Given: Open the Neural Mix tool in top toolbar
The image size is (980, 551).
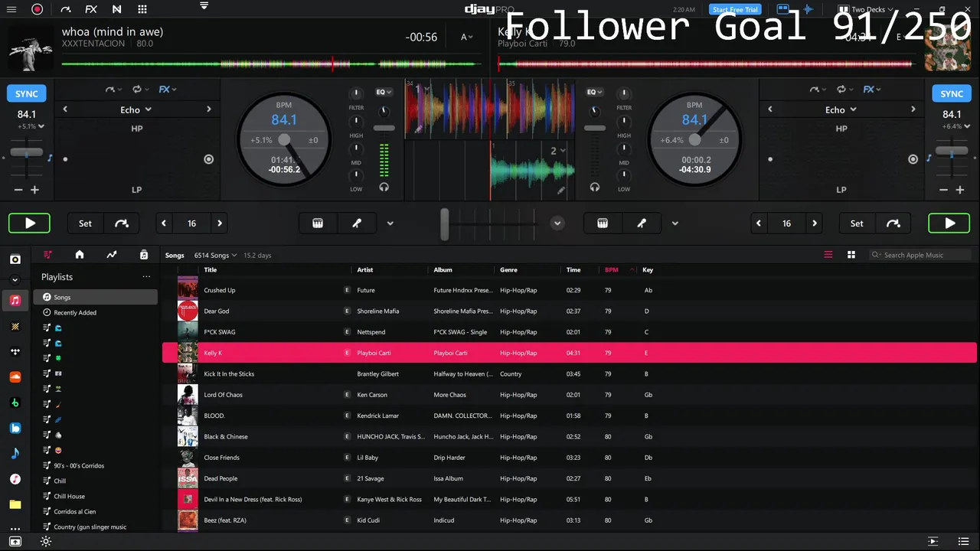Looking at the screenshot, I should (x=116, y=9).
